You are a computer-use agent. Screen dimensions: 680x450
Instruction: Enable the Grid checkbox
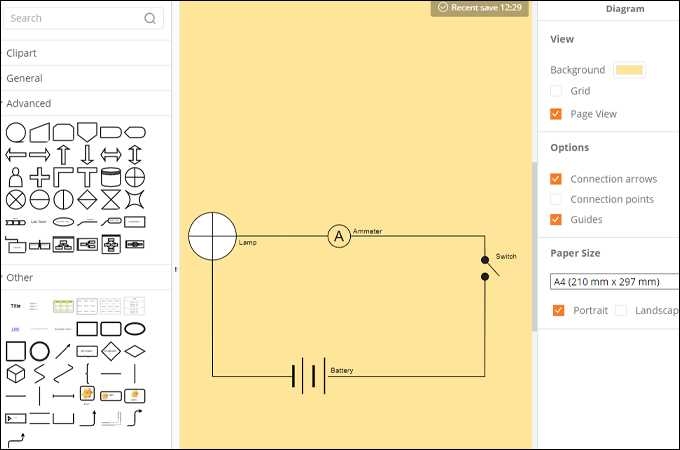point(556,91)
